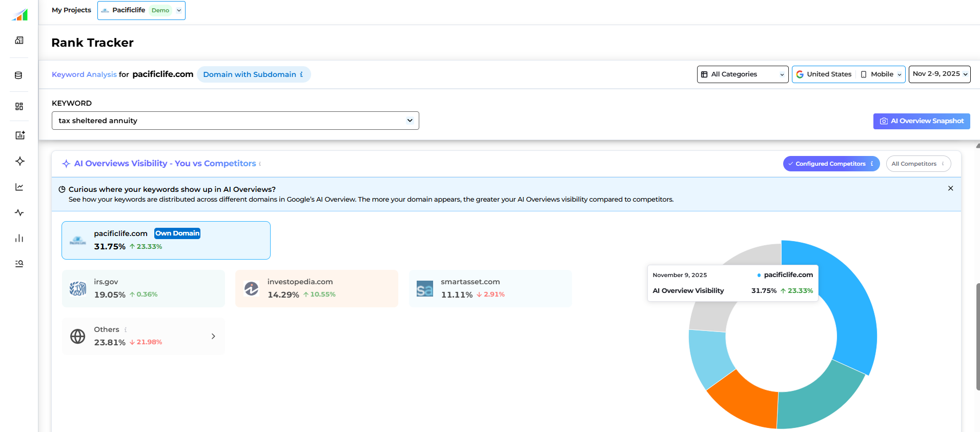Viewport: 980px width, 432px height.
Task: Click the investopedia.com logo icon
Action: [252, 289]
